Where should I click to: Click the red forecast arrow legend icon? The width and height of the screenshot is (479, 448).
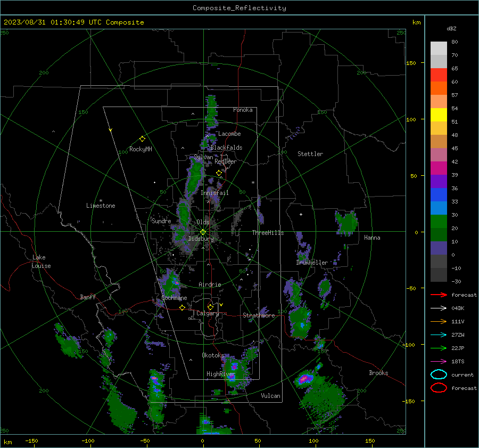(439, 295)
